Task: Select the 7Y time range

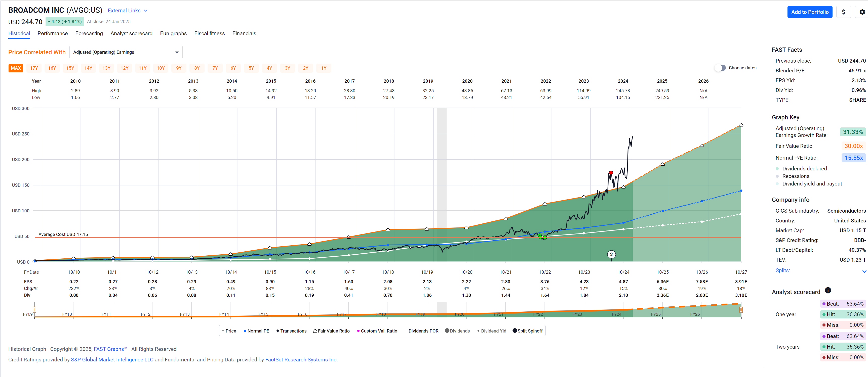Action: [215, 68]
